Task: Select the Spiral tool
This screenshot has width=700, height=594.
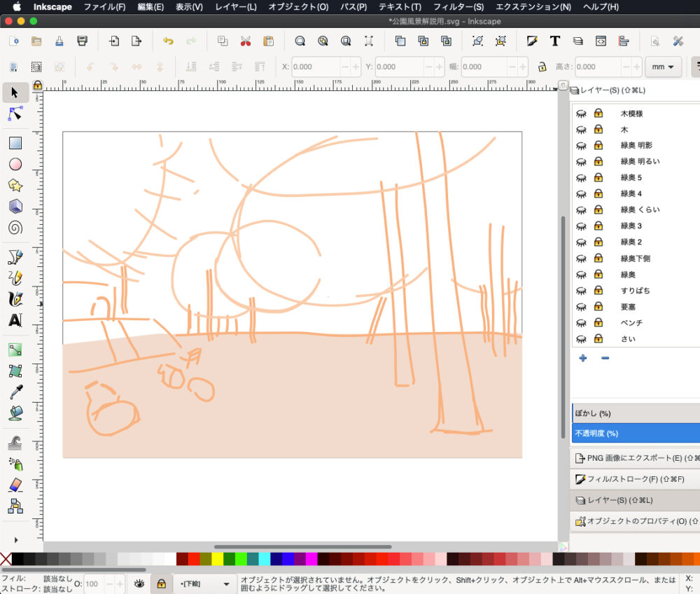Action: pyautogui.click(x=15, y=228)
